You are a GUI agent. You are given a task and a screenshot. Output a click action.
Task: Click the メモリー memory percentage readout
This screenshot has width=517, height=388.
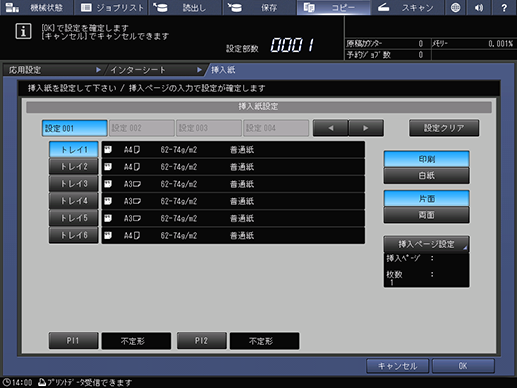(501, 44)
